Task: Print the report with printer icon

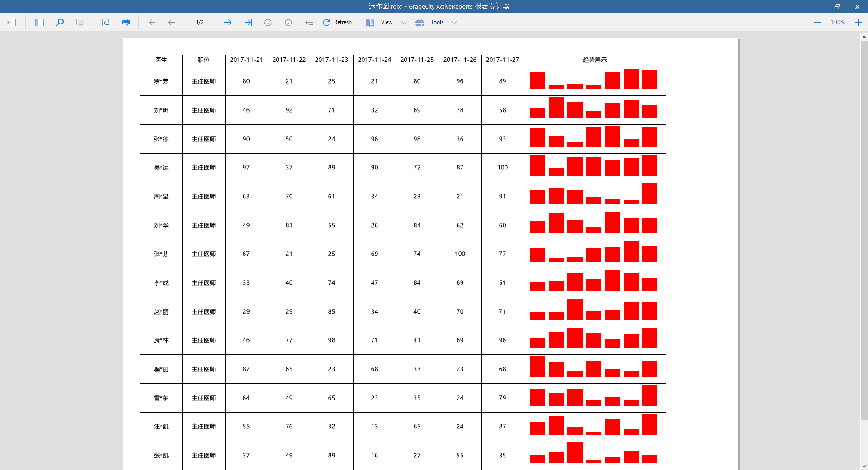Action: click(126, 22)
